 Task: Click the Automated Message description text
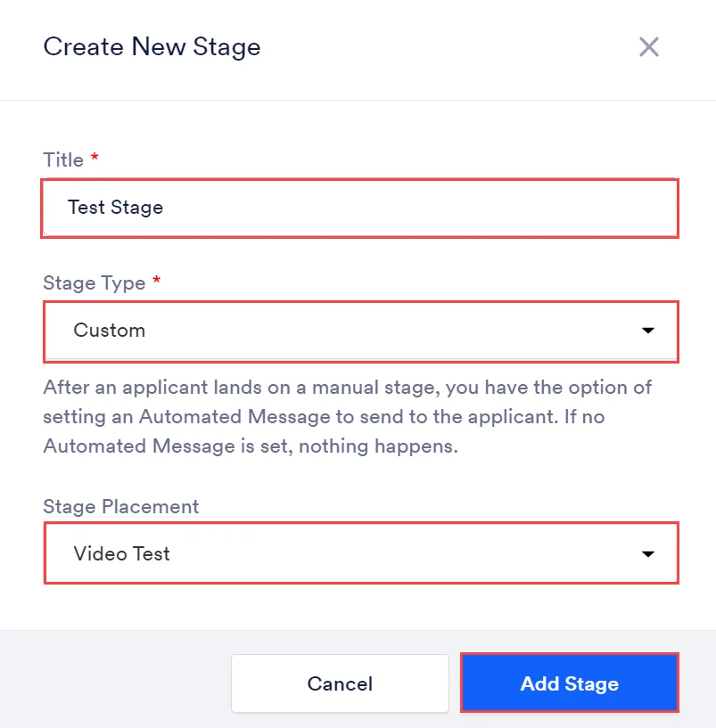click(347, 417)
